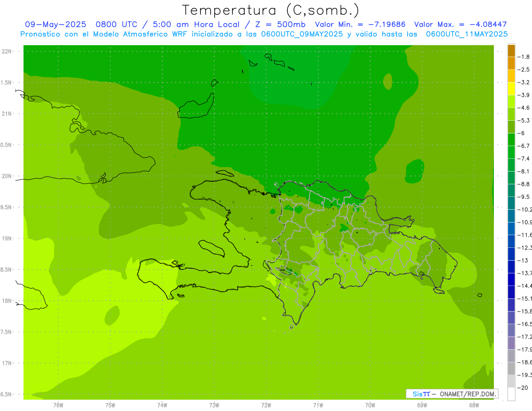The width and height of the screenshot is (532, 411).
Task: Click the '75W' longitude axis label
Action: tap(110, 405)
